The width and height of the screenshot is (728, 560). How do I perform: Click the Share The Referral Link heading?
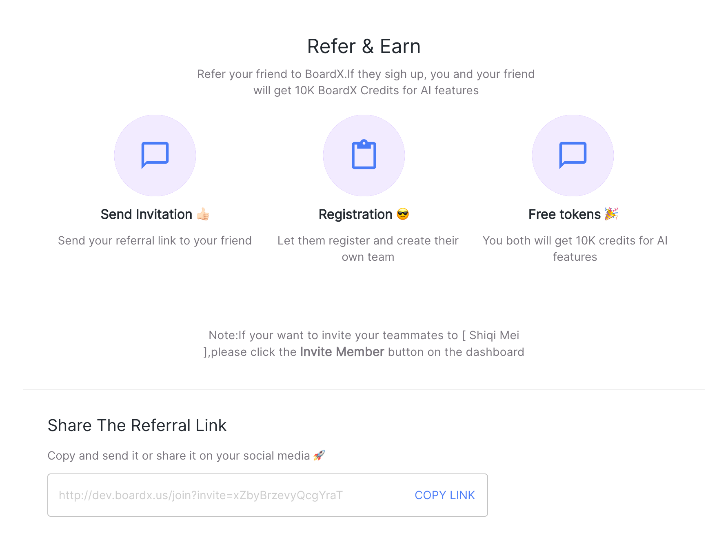(137, 425)
